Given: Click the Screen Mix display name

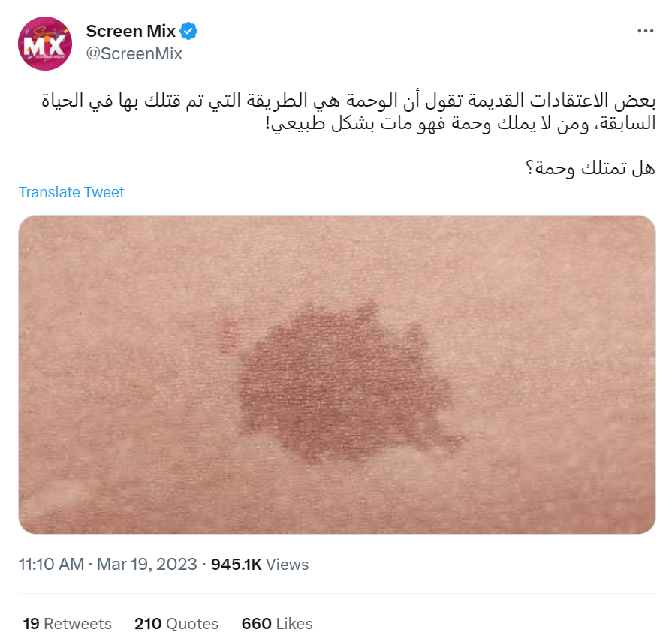Looking at the screenshot, I should pyautogui.click(x=131, y=31).
